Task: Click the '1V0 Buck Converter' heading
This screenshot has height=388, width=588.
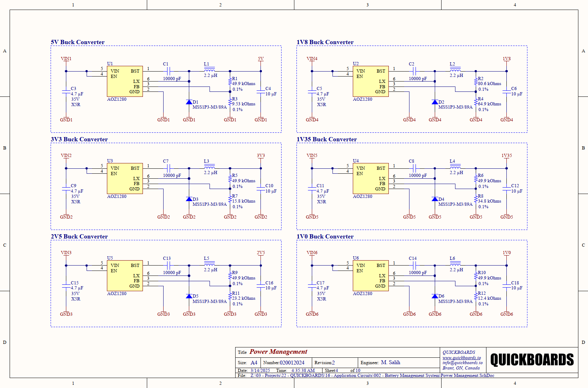Action: click(x=325, y=236)
